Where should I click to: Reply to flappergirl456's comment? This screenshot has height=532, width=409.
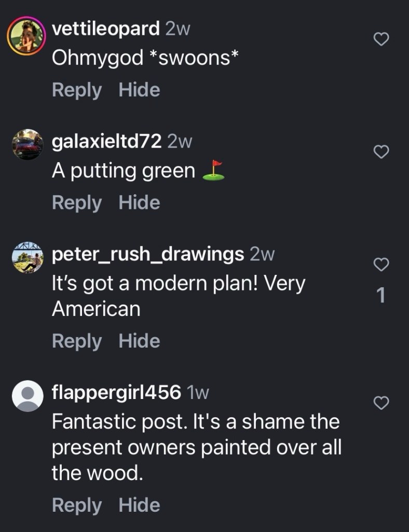[77, 505]
